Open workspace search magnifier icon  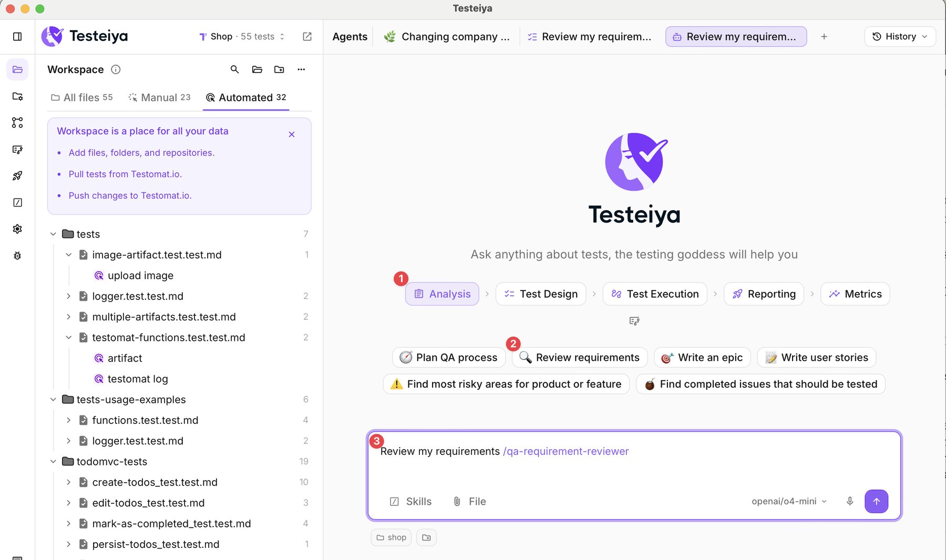click(234, 69)
